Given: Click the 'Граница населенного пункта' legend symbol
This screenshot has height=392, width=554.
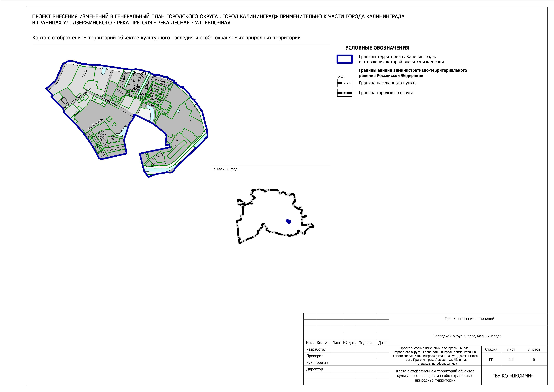Looking at the screenshot, I should [345, 83].
